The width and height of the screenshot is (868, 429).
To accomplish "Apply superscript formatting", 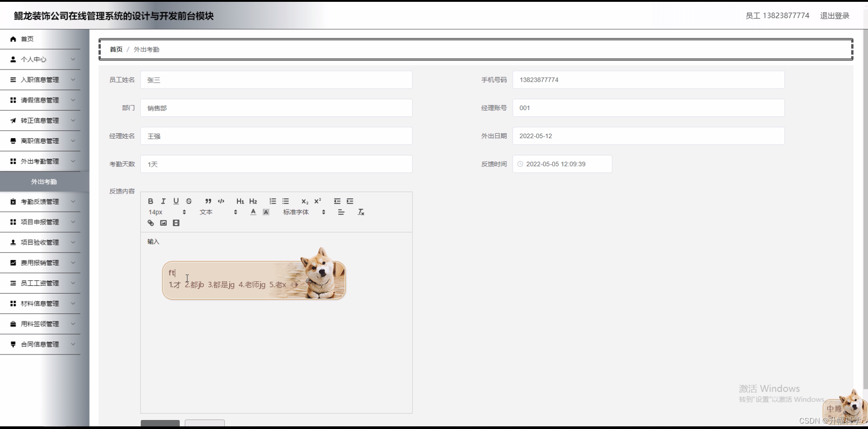I will pyautogui.click(x=318, y=201).
